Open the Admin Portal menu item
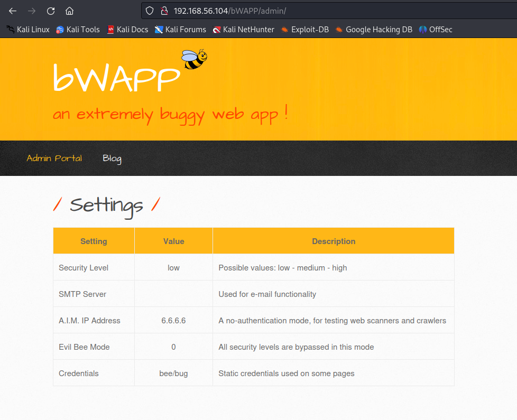The image size is (517, 420). pos(54,158)
